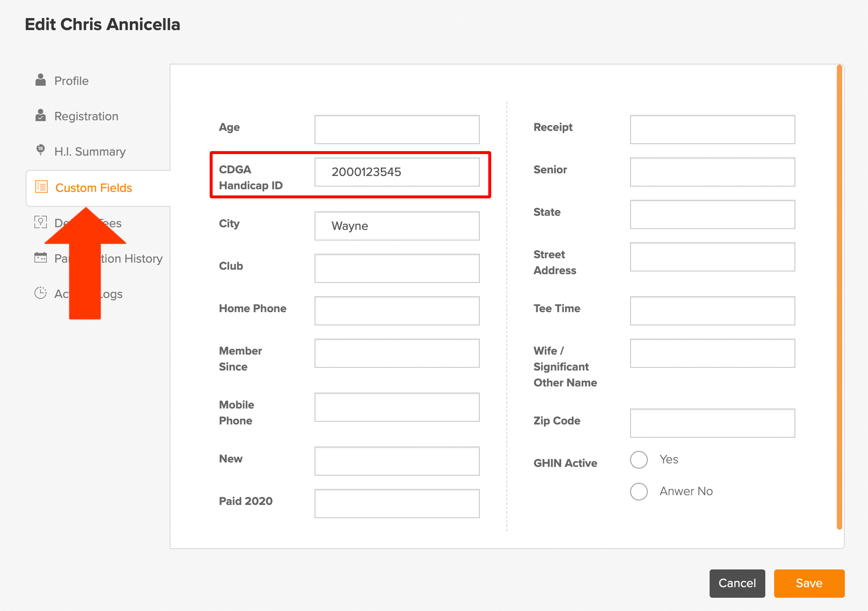Click the Participation History calendar icon
The height and width of the screenshot is (611, 868).
[x=41, y=258]
